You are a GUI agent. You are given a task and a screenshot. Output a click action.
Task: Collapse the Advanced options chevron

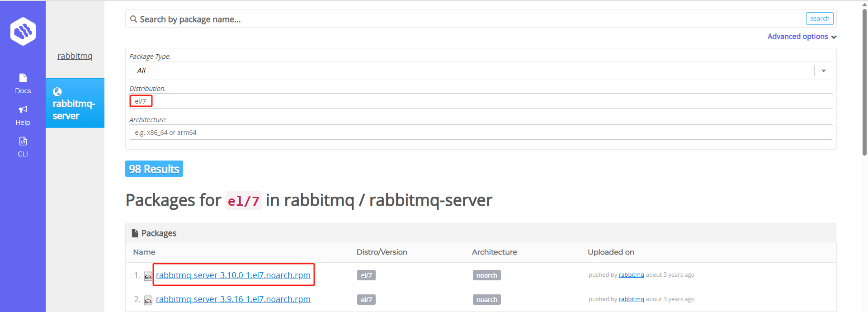834,37
